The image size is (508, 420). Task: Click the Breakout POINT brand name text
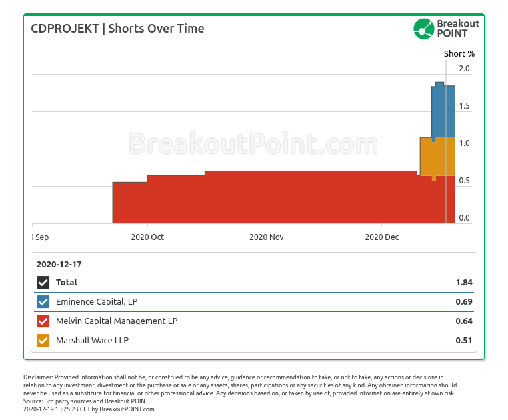[458, 29]
